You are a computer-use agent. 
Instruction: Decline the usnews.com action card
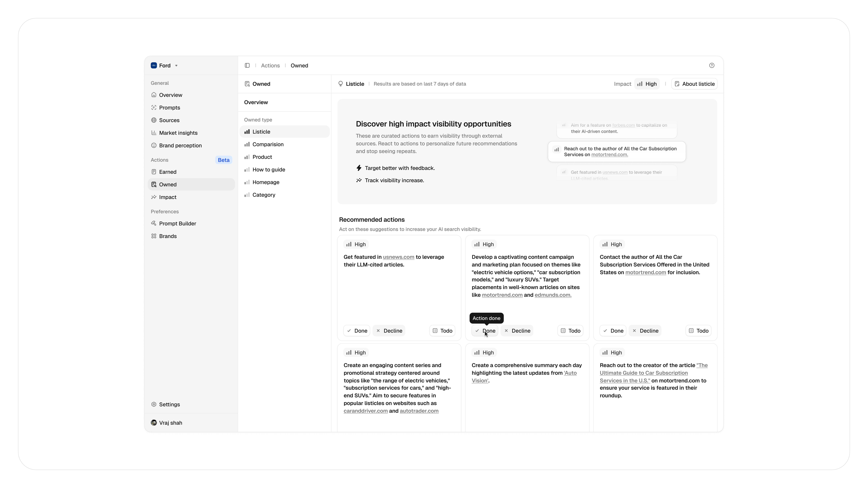pos(389,331)
